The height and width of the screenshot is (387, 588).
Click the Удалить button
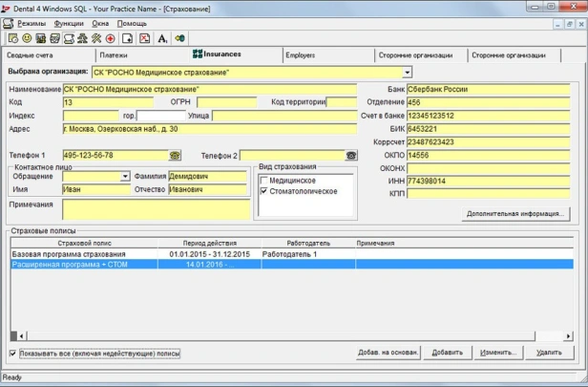pos(550,353)
